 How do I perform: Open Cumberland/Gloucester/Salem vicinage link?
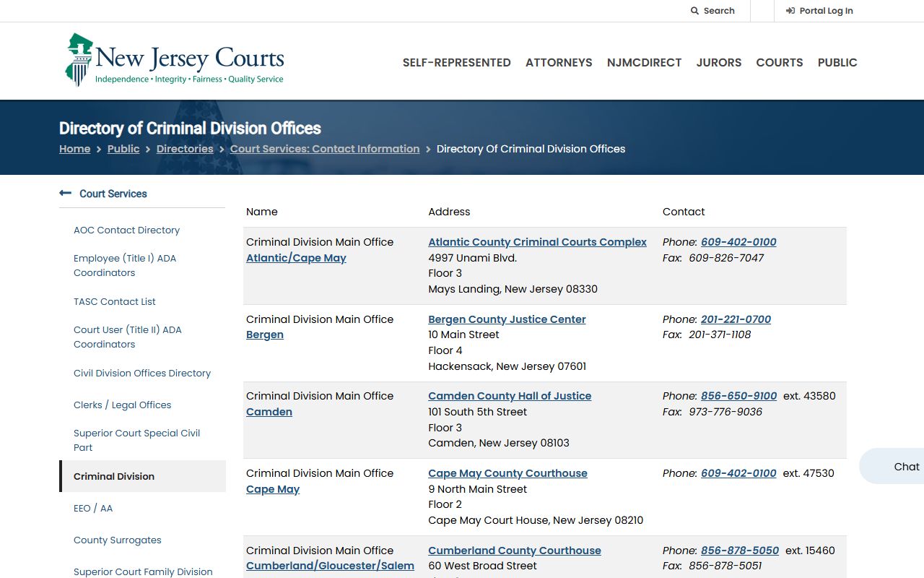pos(330,566)
